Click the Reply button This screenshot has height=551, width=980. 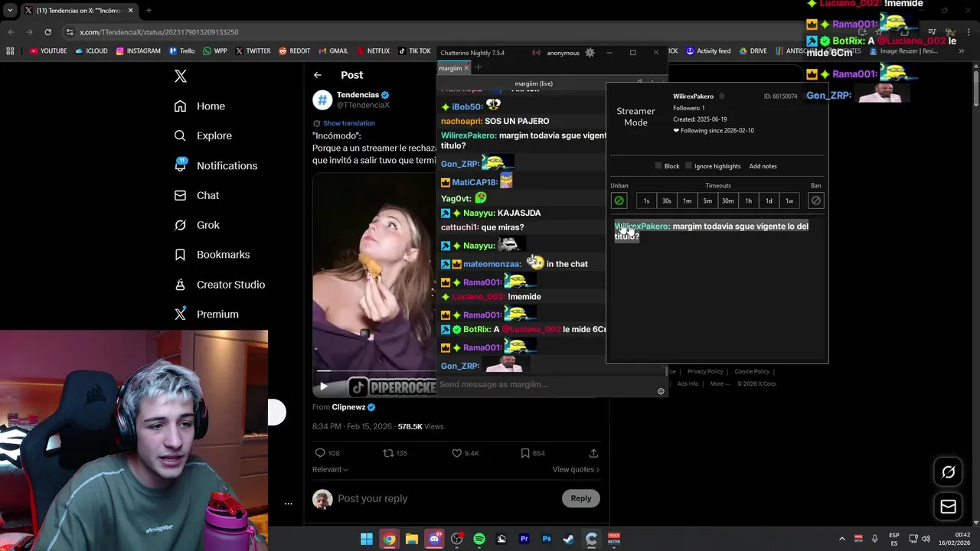pos(581,498)
